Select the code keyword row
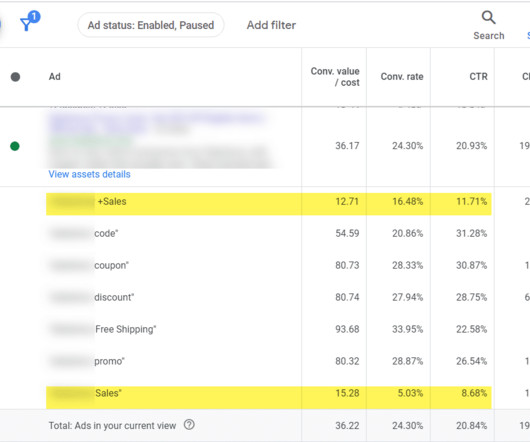The width and height of the screenshot is (530, 442). click(x=269, y=233)
